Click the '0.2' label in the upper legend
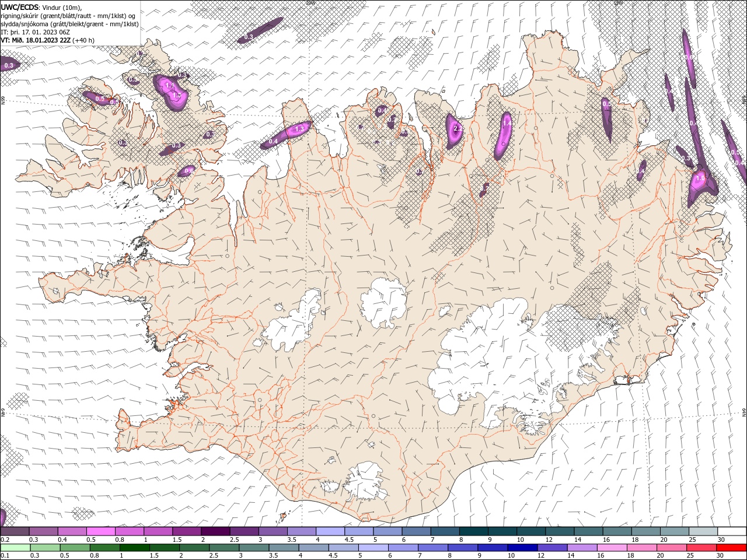 pyautogui.click(x=5, y=540)
